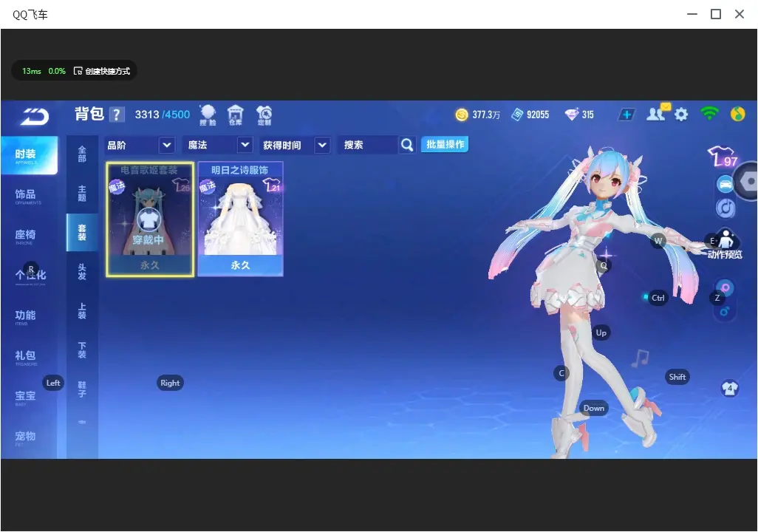Select the blue male gender icon

(725, 312)
